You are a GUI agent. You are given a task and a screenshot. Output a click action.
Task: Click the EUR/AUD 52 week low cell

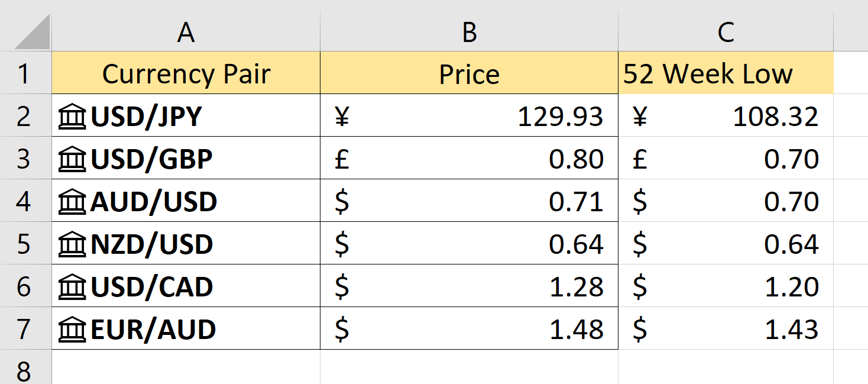[726, 329]
